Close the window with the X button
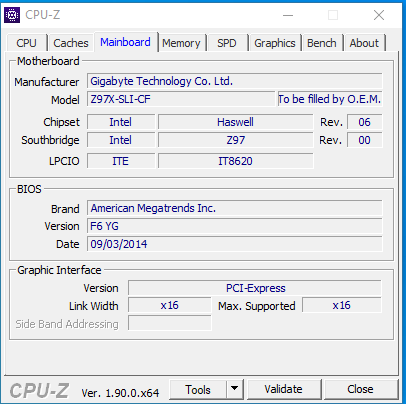 [x=379, y=15]
